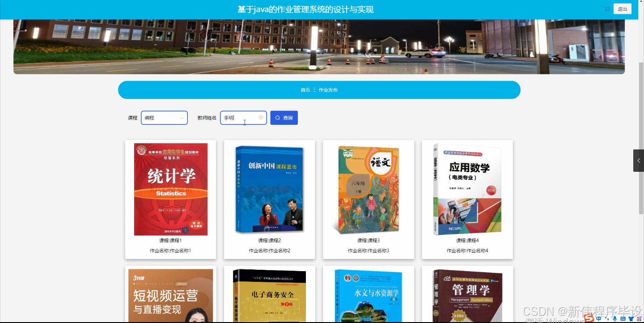Open the 创新中国 book cover thumbnail
The height and width of the screenshot is (323, 644).
270,189
